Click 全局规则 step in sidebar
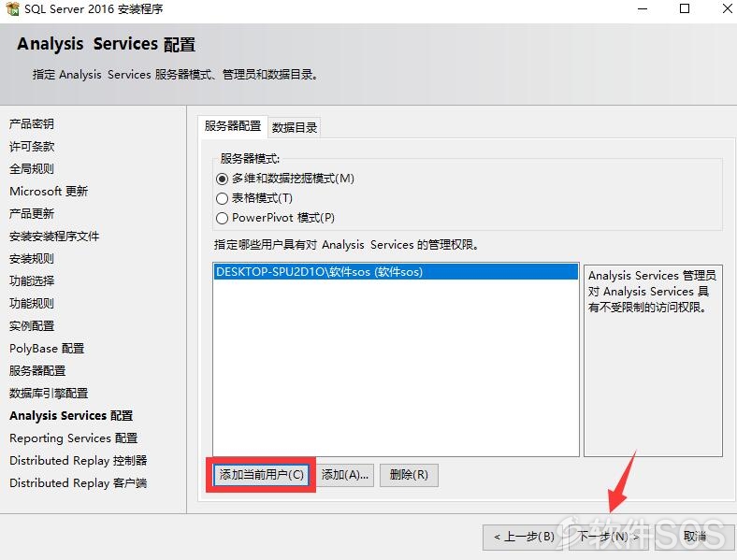This screenshot has height=560, width=737. pyautogui.click(x=32, y=168)
